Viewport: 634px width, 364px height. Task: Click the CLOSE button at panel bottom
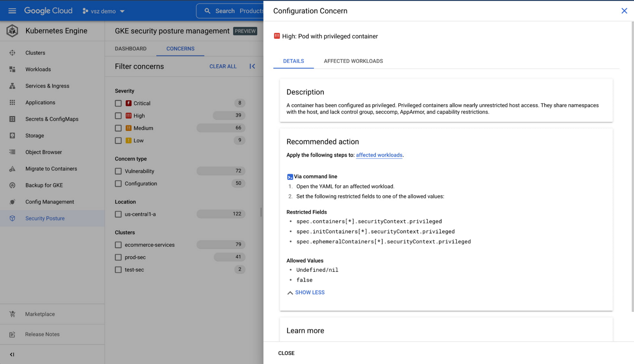coord(286,353)
